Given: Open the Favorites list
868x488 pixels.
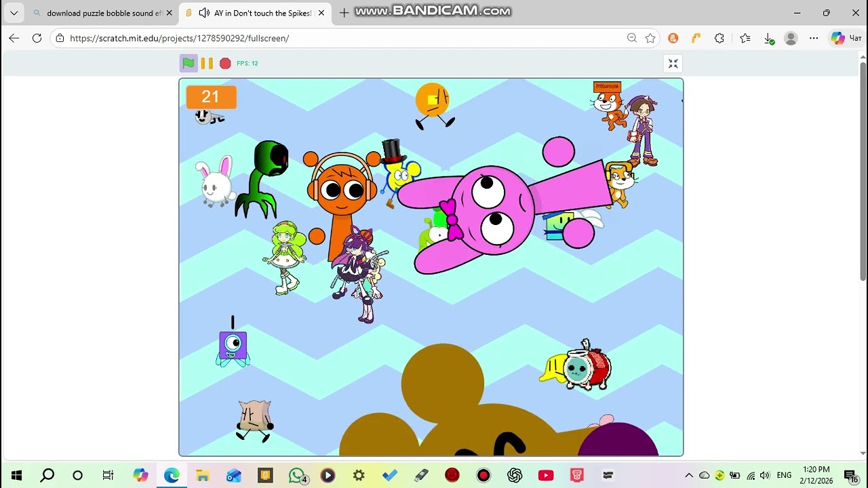Looking at the screenshot, I should click(x=745, y=38).
